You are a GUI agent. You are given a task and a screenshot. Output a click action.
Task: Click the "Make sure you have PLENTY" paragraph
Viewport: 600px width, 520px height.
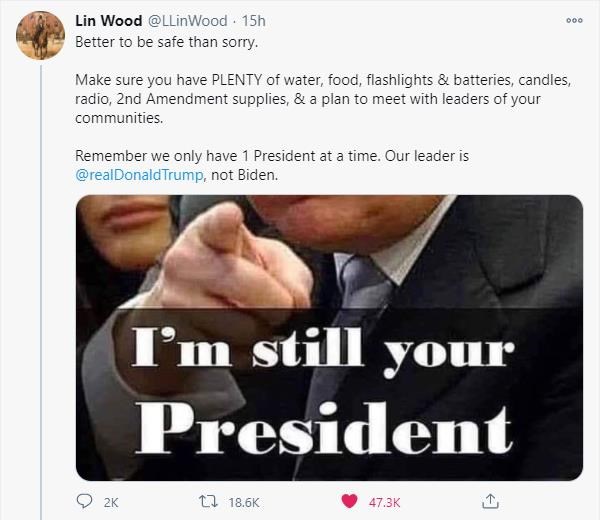(x=323, y=99)
